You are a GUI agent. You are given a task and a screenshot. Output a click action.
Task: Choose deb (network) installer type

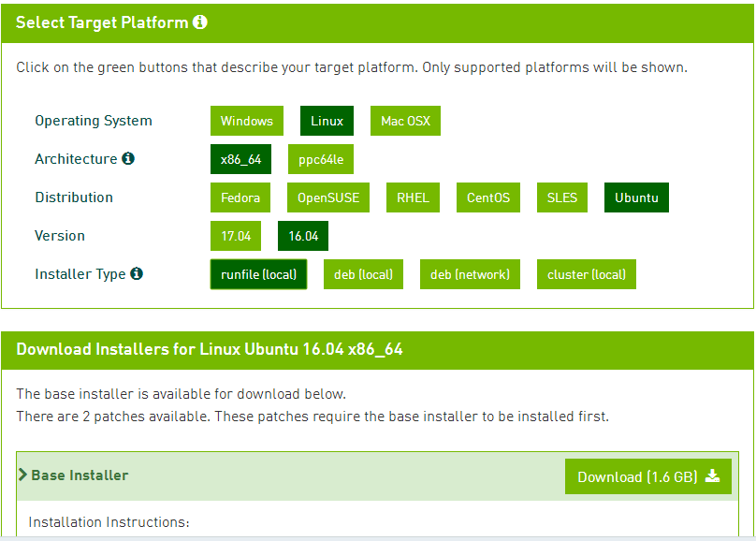470,274
